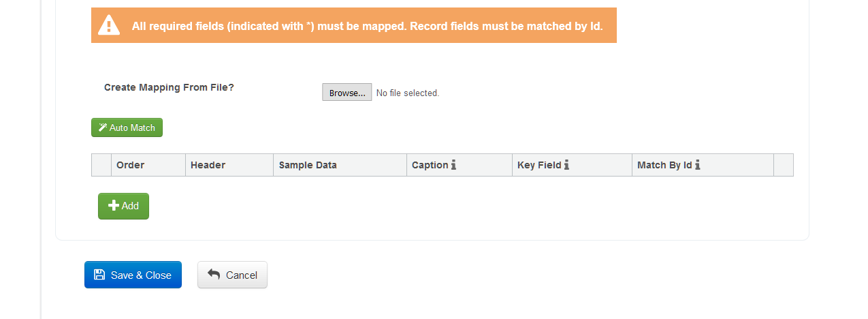The height and width of the screenshot is (319, 868).
Task: Click the required fields warning message text
Action: point(367,27)
